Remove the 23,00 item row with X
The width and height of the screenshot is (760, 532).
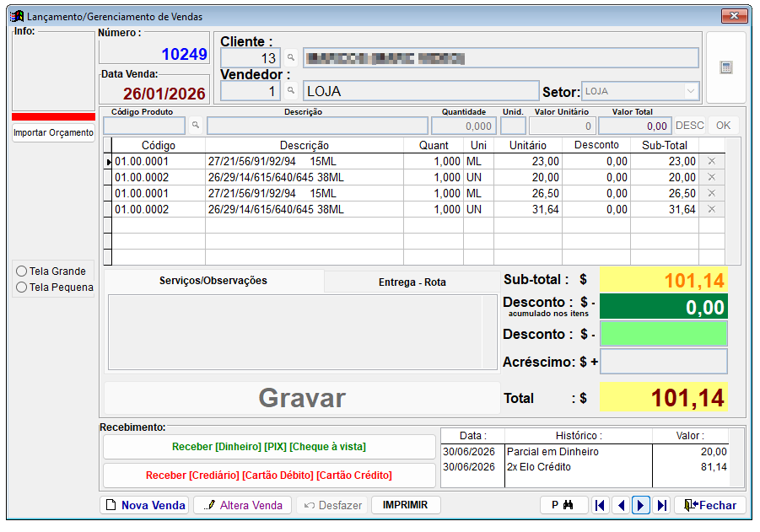(x=711, y=161)
